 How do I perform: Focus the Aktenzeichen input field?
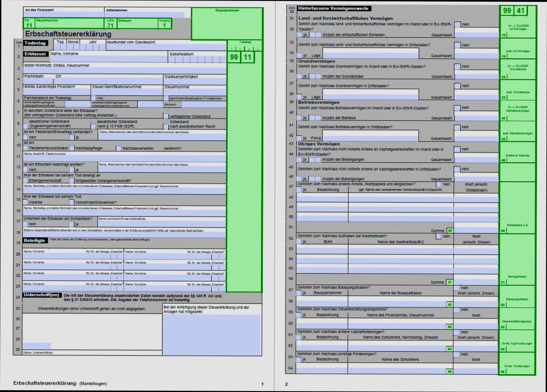pos(145,15)
